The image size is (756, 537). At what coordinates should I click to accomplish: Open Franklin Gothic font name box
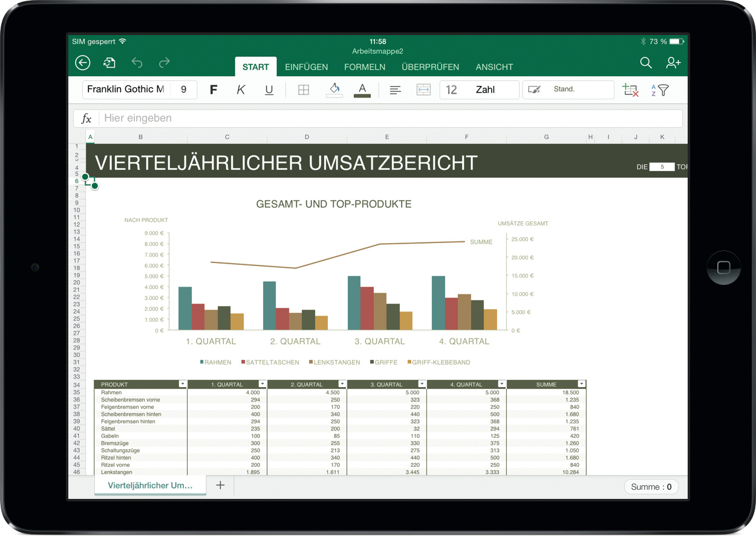[x=126, y=89]
